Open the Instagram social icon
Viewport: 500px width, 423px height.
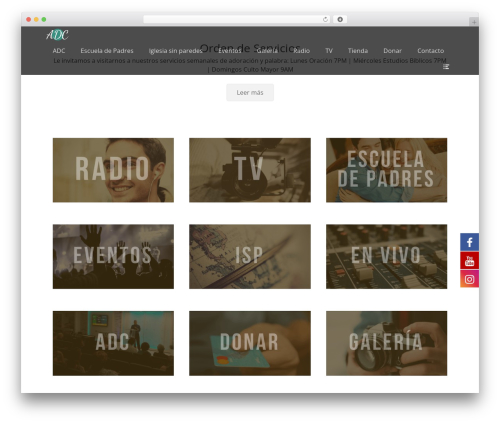[x=469, y=279]
